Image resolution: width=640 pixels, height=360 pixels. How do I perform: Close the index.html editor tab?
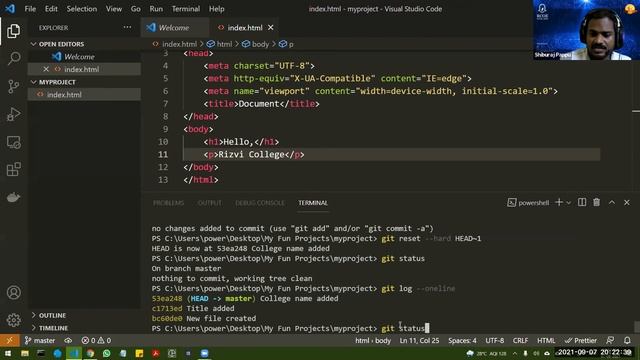271,27
